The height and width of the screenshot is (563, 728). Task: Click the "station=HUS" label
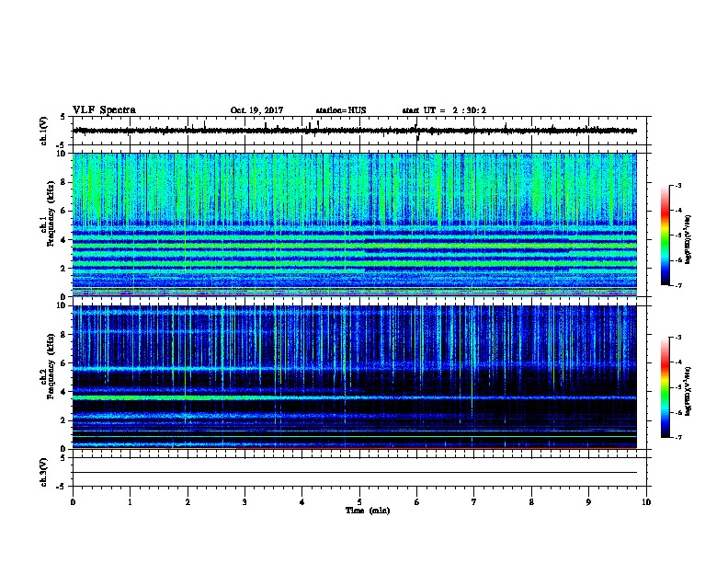[x=341, y=110]
